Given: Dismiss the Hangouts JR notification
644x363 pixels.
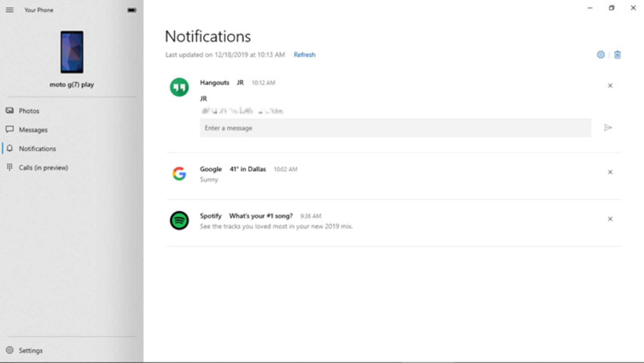Looking at the screenshot, I should (x=610, y=86).
